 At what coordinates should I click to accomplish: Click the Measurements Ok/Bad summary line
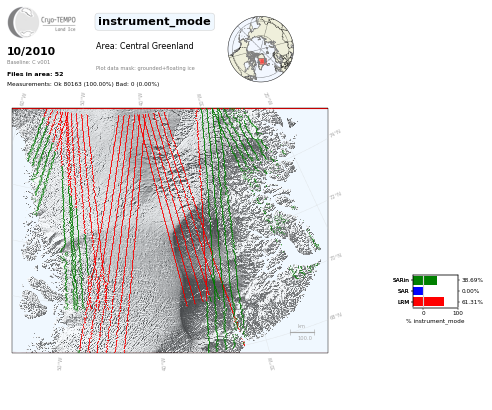click(83, 84)
